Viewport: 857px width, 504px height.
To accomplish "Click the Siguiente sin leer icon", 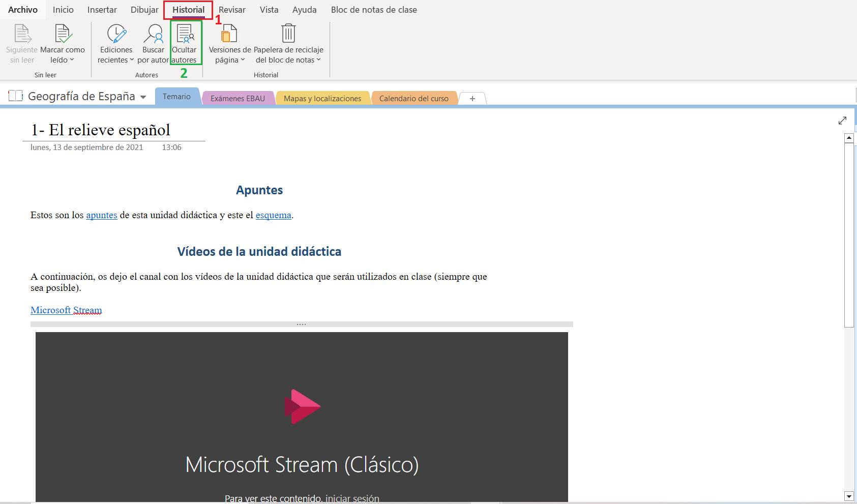I will [x=22, y=34].
